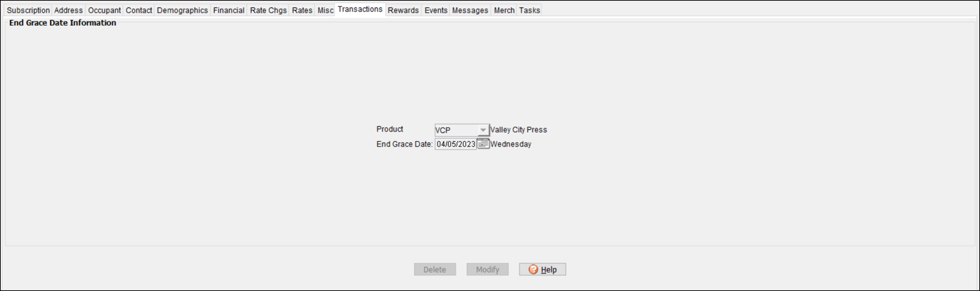Image resolution: width=980 pixels, height=291 pixels.
Task: Open the calendar picker for End Grace Date
Action: coord(483,144)
